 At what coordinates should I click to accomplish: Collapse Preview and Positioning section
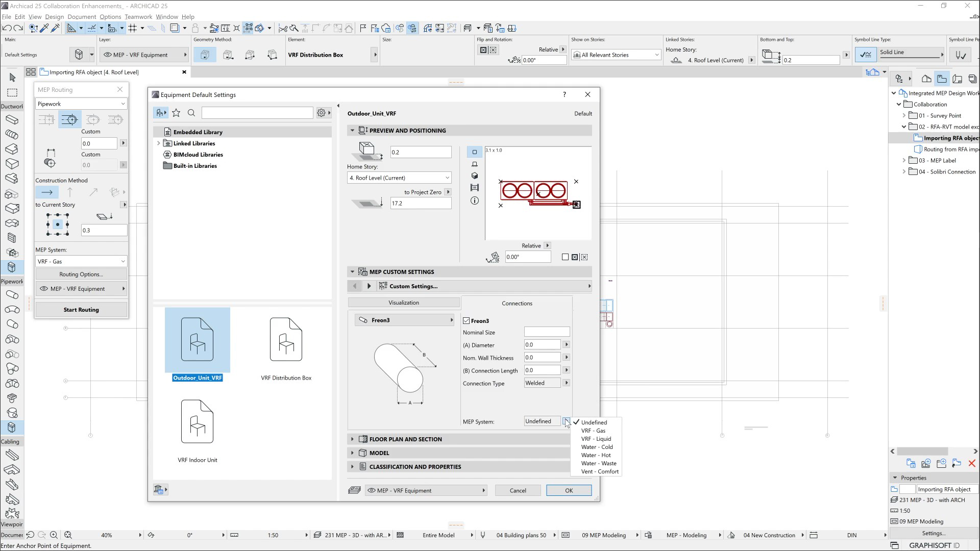coord(352,131)
